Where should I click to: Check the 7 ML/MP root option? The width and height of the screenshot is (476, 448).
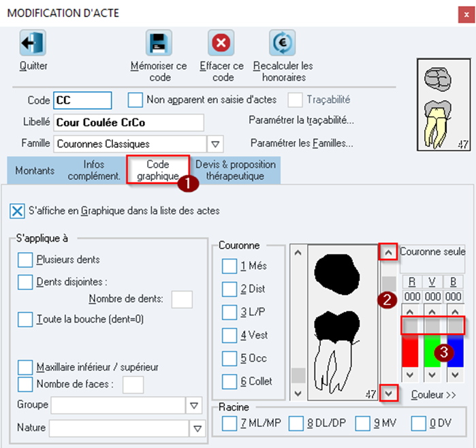point(229,423)
